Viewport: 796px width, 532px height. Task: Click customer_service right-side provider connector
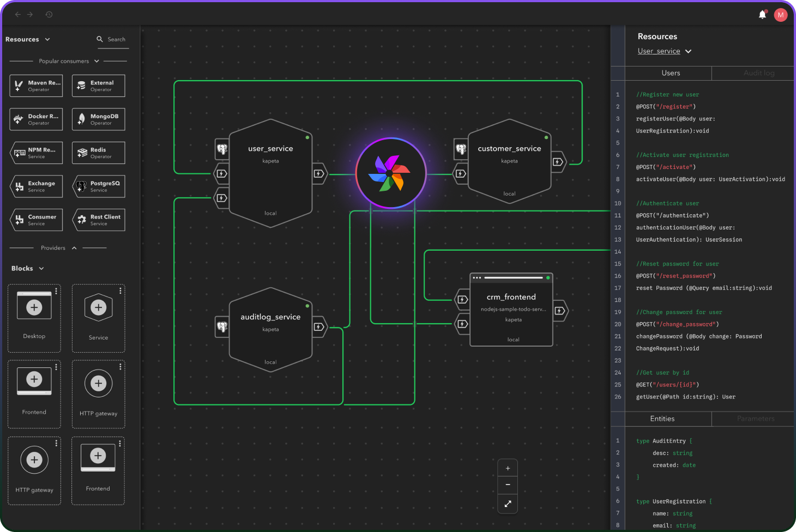(558, 162)
